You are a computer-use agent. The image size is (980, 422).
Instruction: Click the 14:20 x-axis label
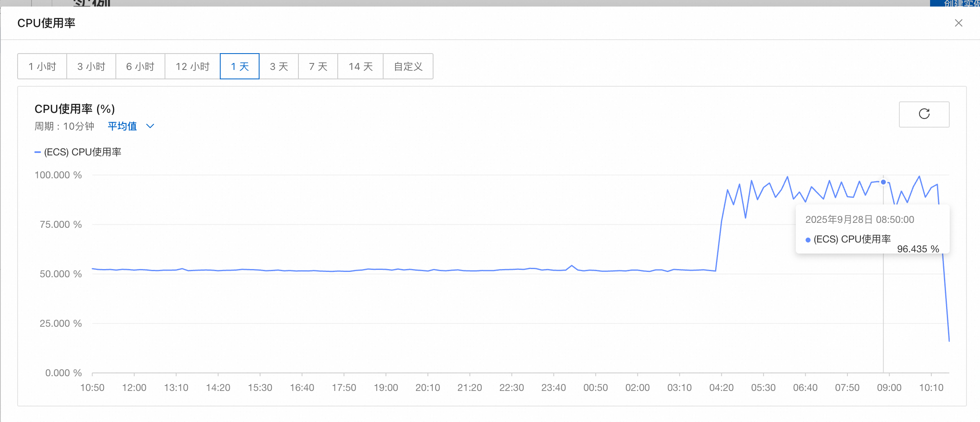pos(218,388)
